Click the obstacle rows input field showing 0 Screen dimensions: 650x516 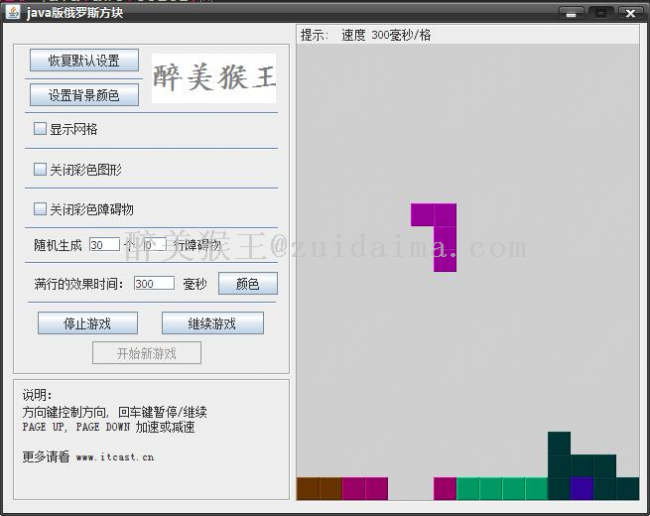point(153,245)
